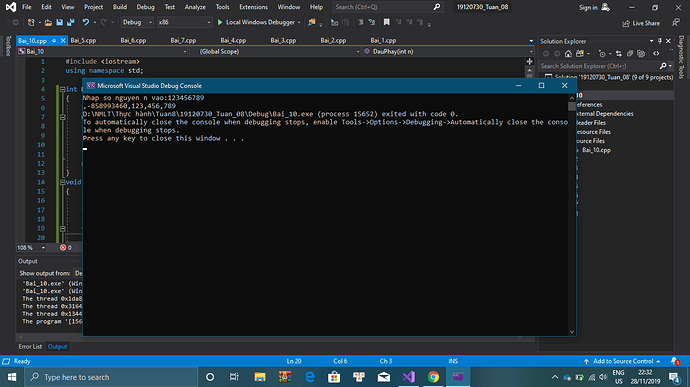This screenshot has width=690, height=387.
Task: Click Sync with Active Document icon
Action: 619,54
